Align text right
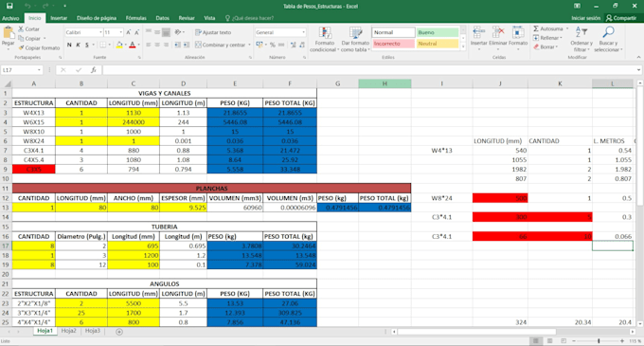This screenshot has width=644, height=346. [166, 45]
